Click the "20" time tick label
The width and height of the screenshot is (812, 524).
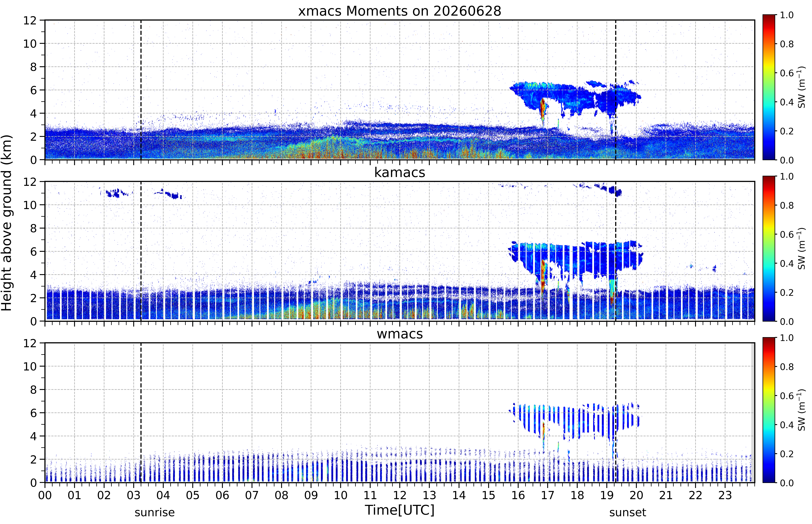(x=637, y=495)
